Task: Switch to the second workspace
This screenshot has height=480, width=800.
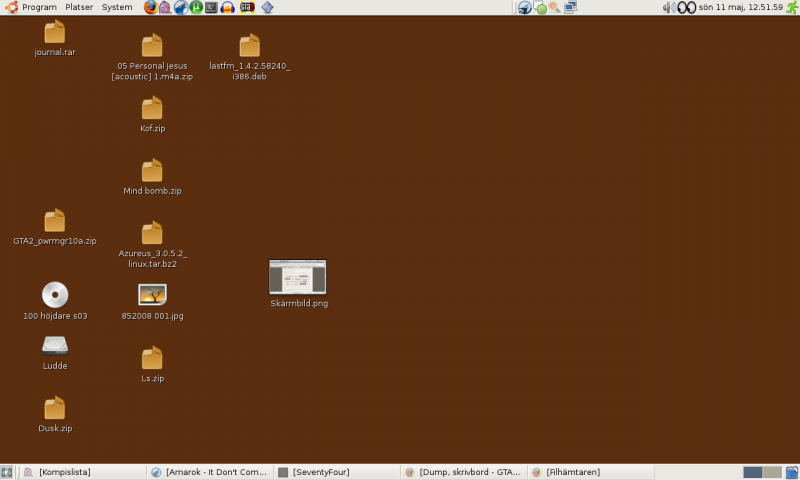Action: tap(771, 472)
